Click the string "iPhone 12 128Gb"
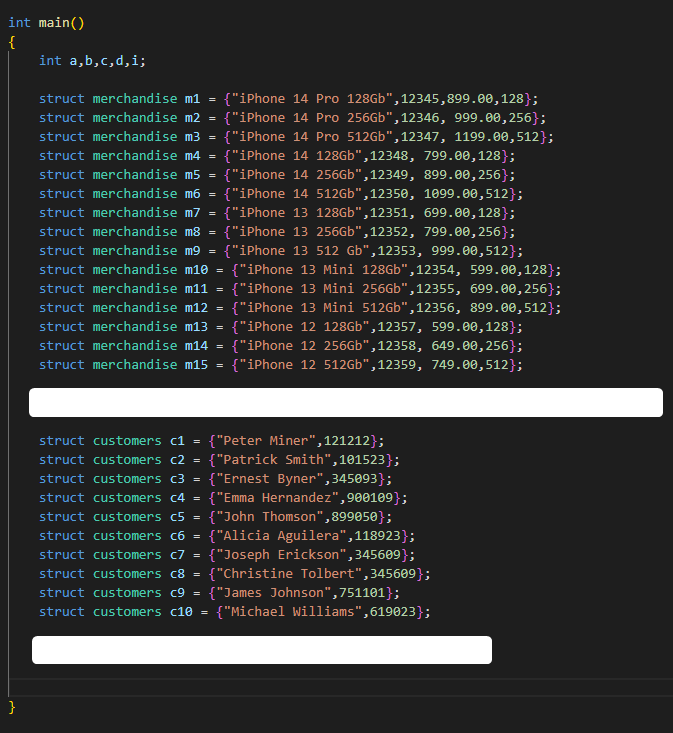This screenshot has height=733, width=673. point(304,327)
